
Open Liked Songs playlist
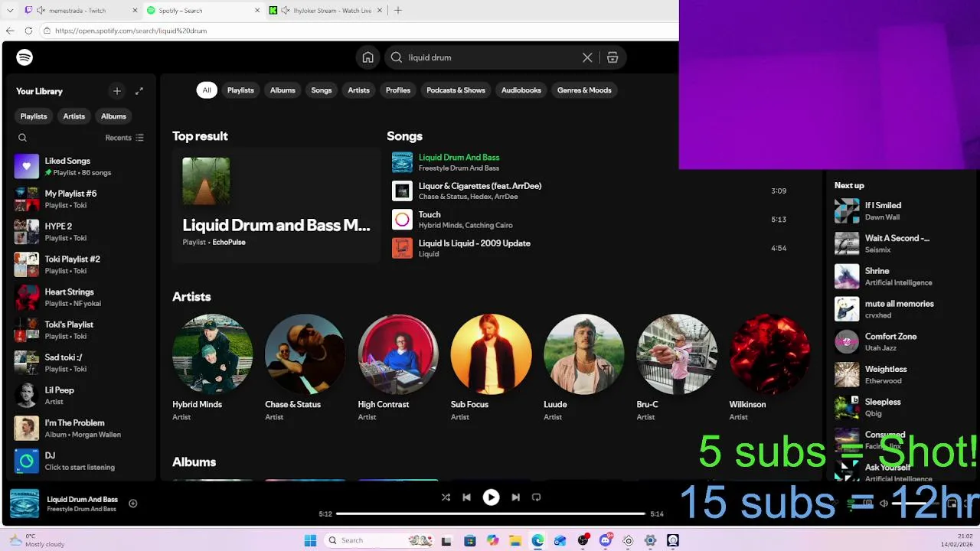pyautogui.click(x=83, y=166)
